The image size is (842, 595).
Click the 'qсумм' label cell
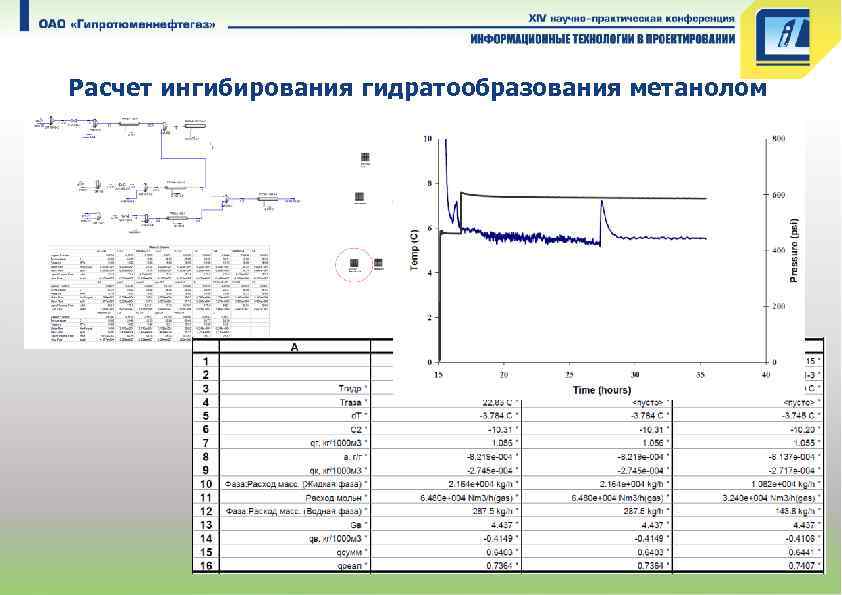tap(295, 552)
